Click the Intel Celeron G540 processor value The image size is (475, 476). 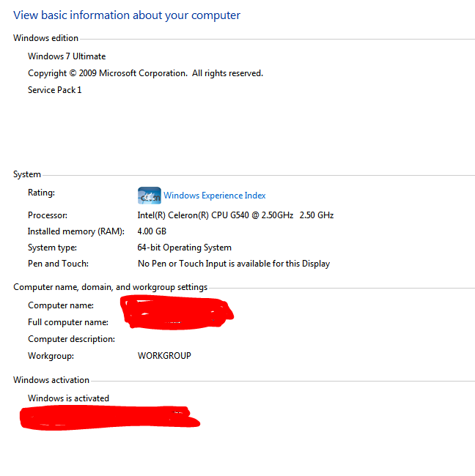click(235, 215)
